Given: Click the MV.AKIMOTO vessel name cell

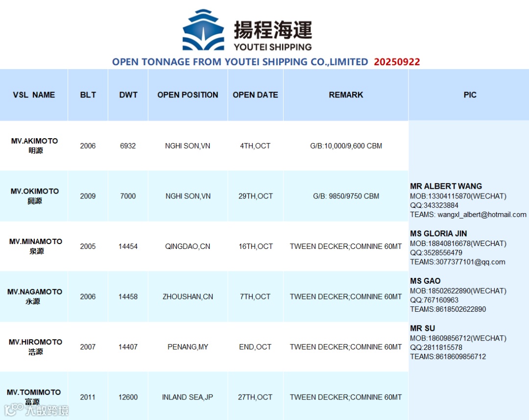Looking at the screenshot, I should (x=34, y=146).
